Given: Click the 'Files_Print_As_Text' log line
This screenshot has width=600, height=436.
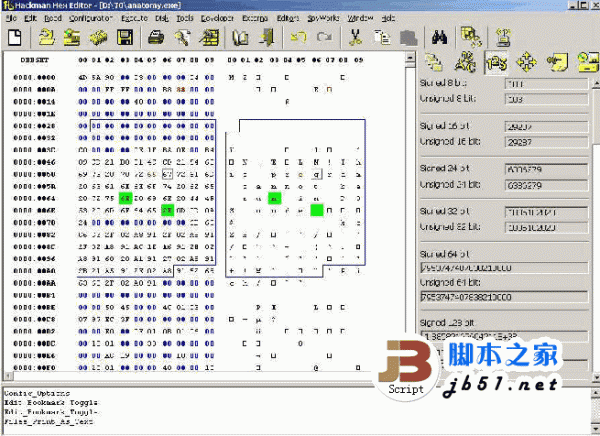Looking at the screenshot, I should pyautogui.click(x=48, y=421).
